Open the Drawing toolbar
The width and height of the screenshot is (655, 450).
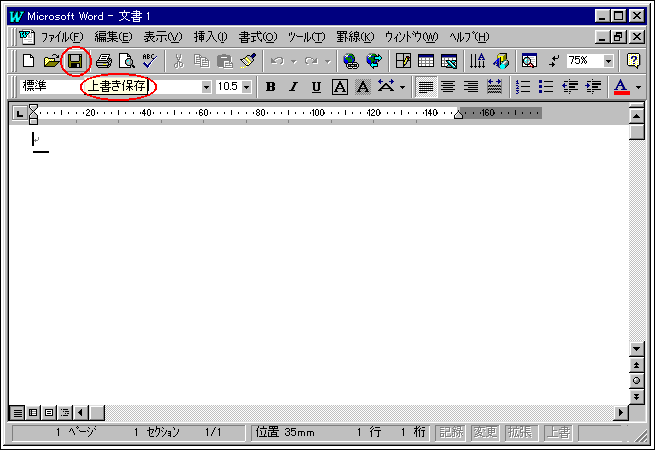pos(500,61)
